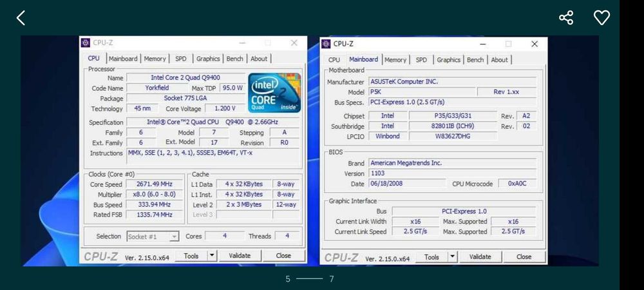Click the 0xA0C CPU microcode value
The width and height of the screenshot is (644, 290).
pos(518,184)
